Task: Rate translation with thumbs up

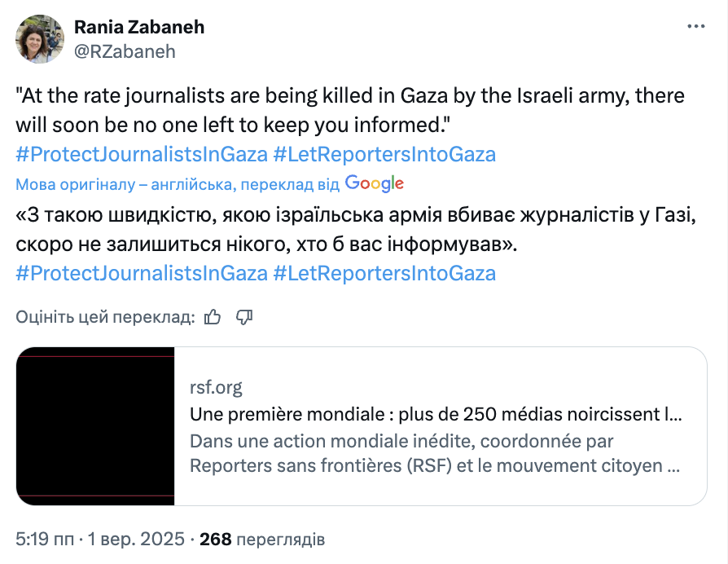Action: [x=213, y=316]
